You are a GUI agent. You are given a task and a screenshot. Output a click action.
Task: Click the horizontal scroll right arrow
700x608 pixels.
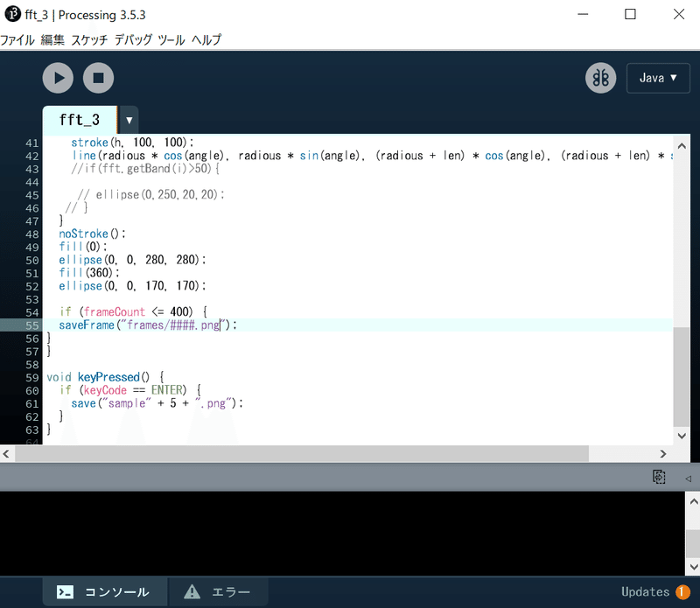point(663,454)
